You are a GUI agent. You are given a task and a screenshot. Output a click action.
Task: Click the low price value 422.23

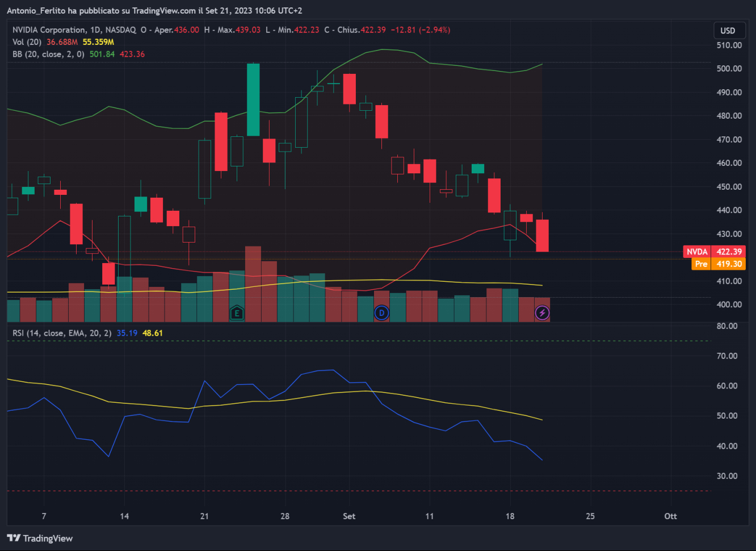point(306,30)
